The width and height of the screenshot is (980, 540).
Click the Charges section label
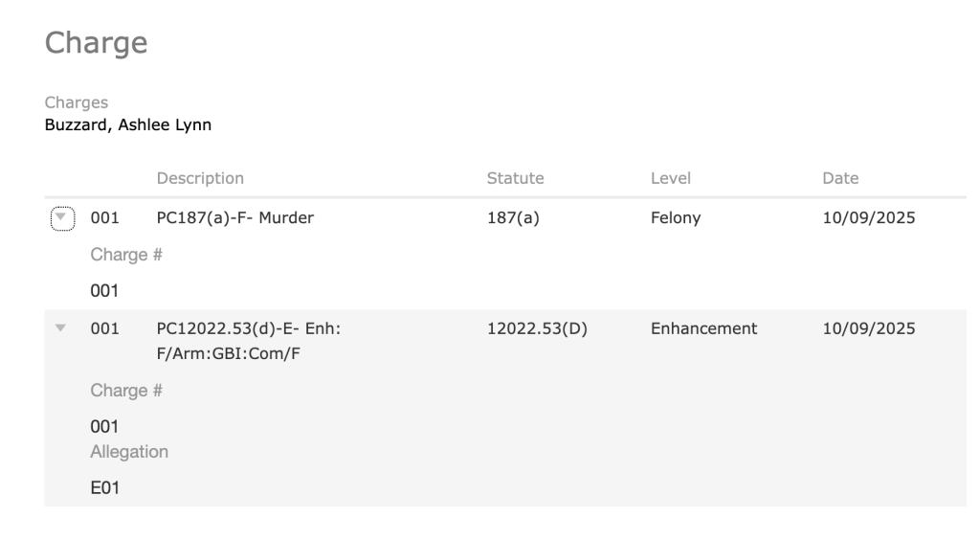[x=77, y=102]
